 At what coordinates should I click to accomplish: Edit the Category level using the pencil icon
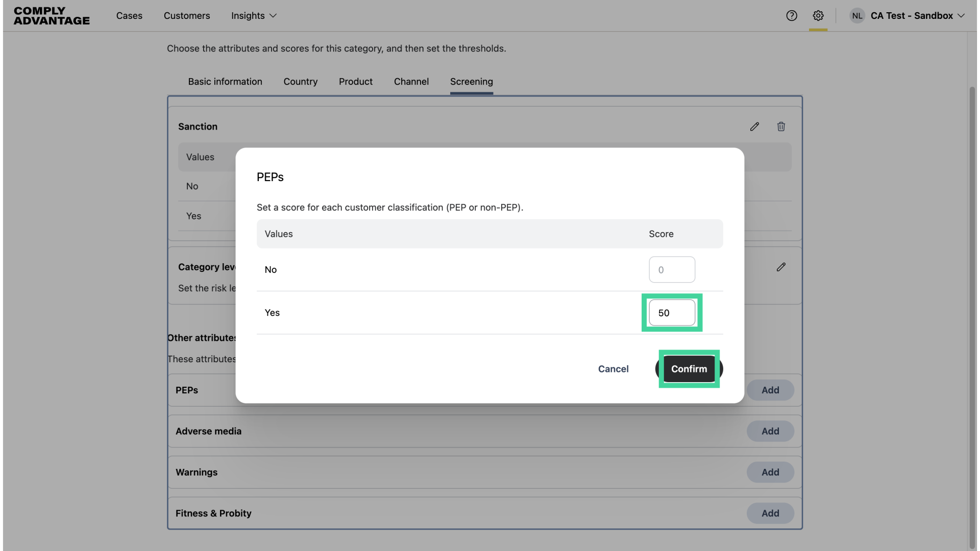click(781, 267)
